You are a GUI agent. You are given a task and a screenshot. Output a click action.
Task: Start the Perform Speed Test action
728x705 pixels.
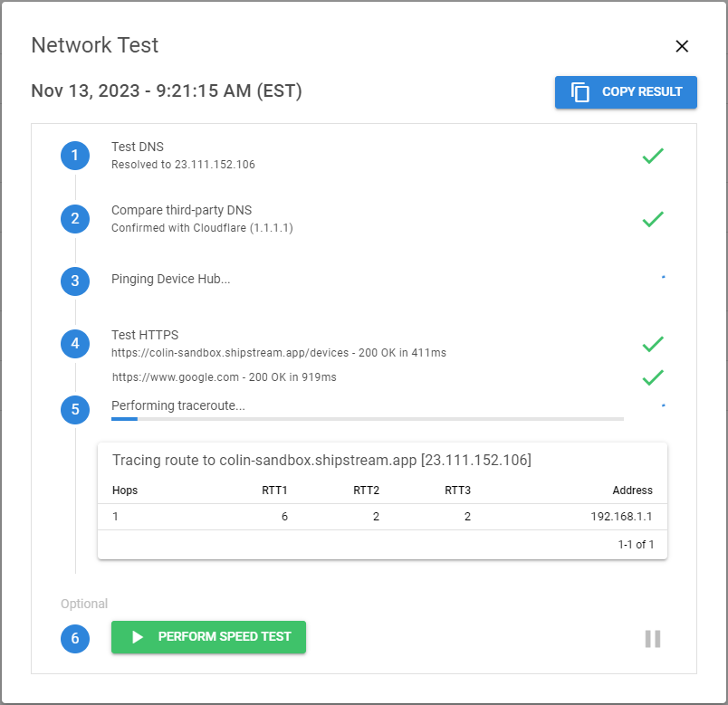point(208,637)
